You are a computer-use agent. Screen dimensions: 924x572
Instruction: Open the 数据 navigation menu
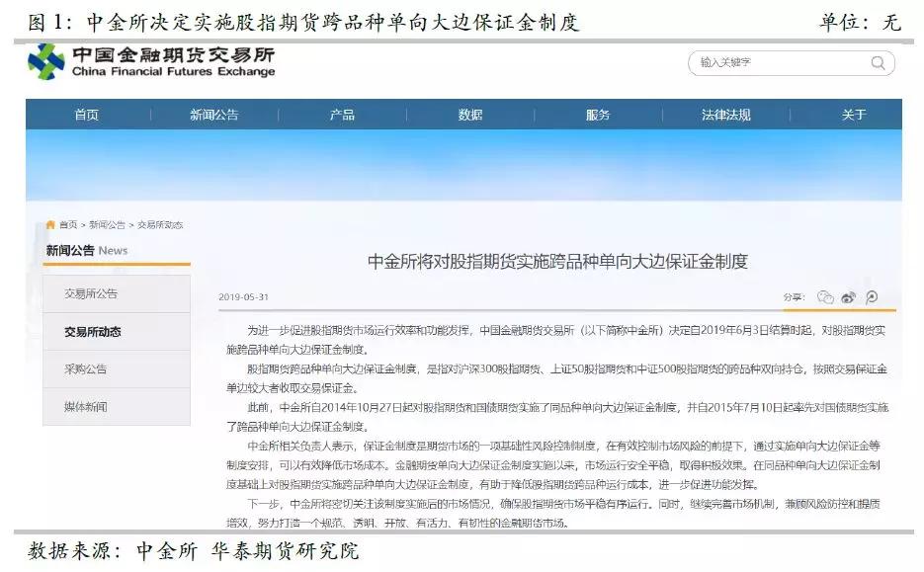471,115
